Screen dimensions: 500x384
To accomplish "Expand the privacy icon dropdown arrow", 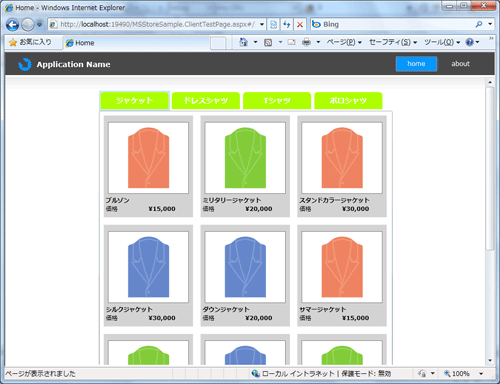I will tap(433, 374).
